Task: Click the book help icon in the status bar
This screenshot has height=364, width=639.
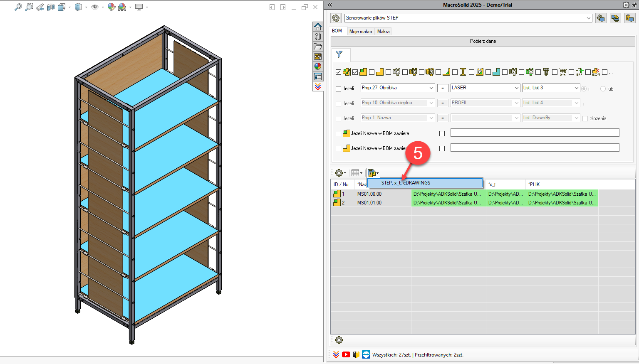Action: 356,354
